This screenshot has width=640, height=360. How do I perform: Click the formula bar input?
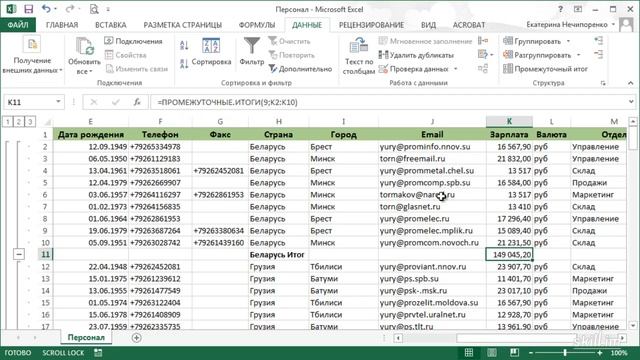click(388, 102)
